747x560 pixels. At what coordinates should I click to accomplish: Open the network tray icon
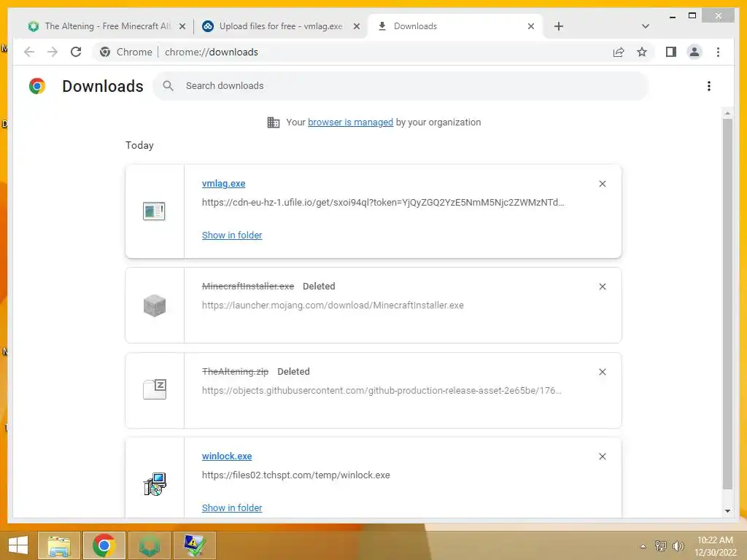(x=661, y=545)
